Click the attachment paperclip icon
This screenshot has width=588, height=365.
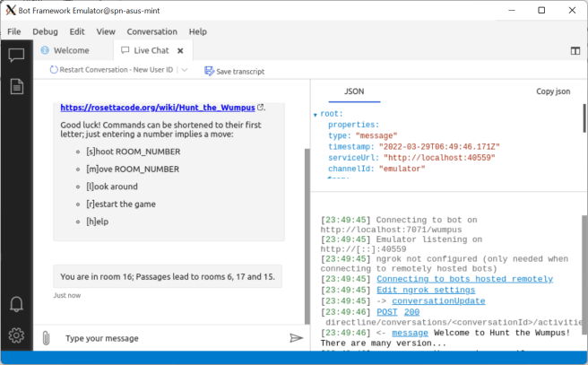pos(46,338)
